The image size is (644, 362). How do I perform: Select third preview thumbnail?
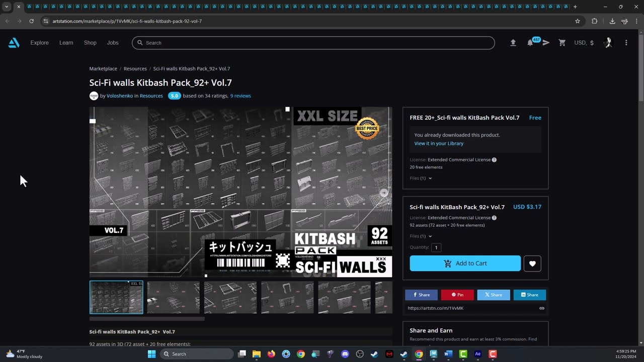230,297
